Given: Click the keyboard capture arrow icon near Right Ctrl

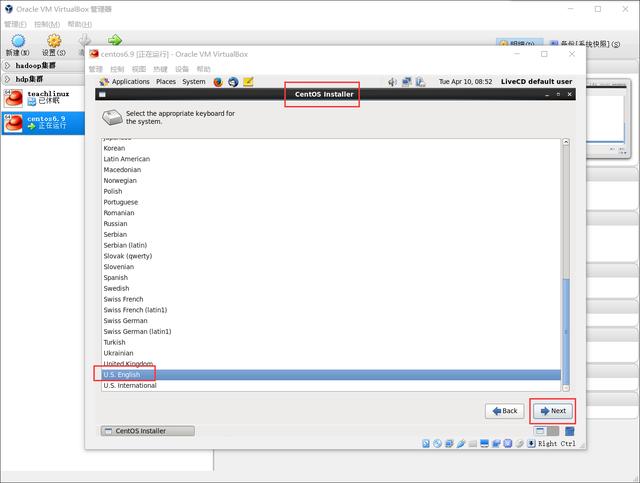Looking at the screenshot, I should coord(531,443).
